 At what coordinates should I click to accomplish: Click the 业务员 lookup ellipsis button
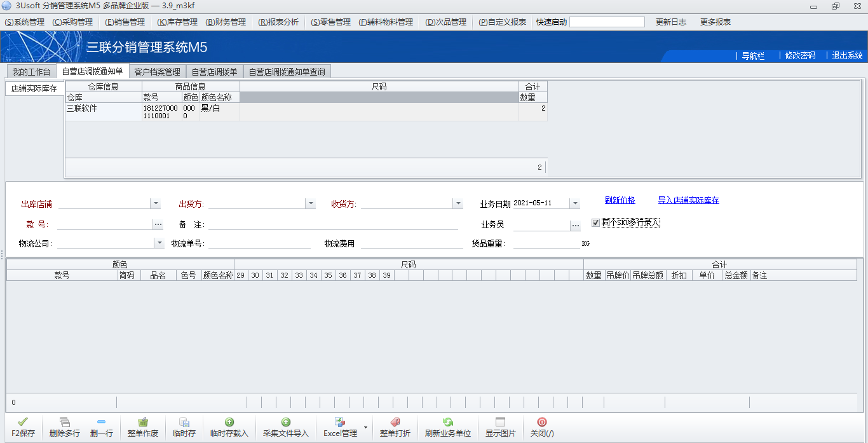pyautogui.click(x=575, y=225)
